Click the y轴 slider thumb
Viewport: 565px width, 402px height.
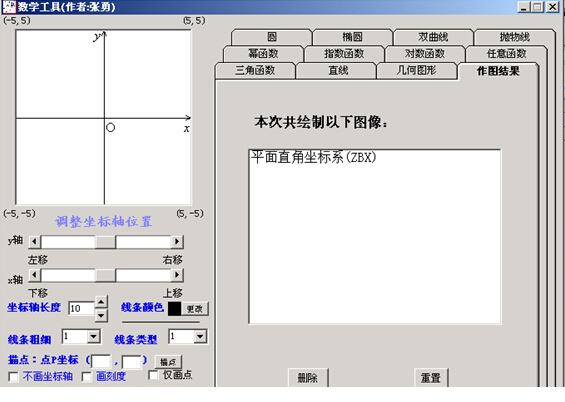click(x=105, y=242)
